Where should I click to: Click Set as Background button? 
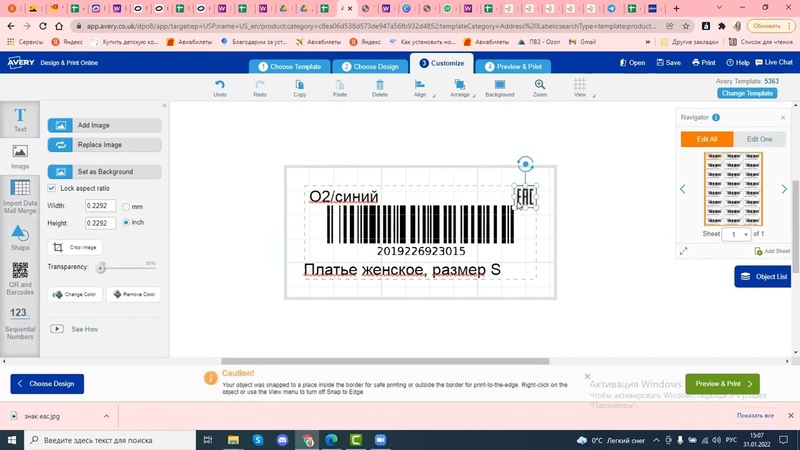point(105,172)
